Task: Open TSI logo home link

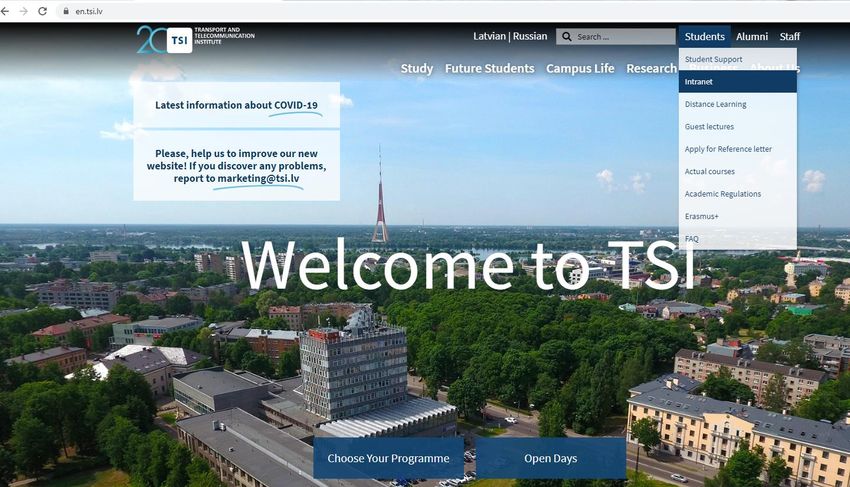Action: click(x=195, y=39)
